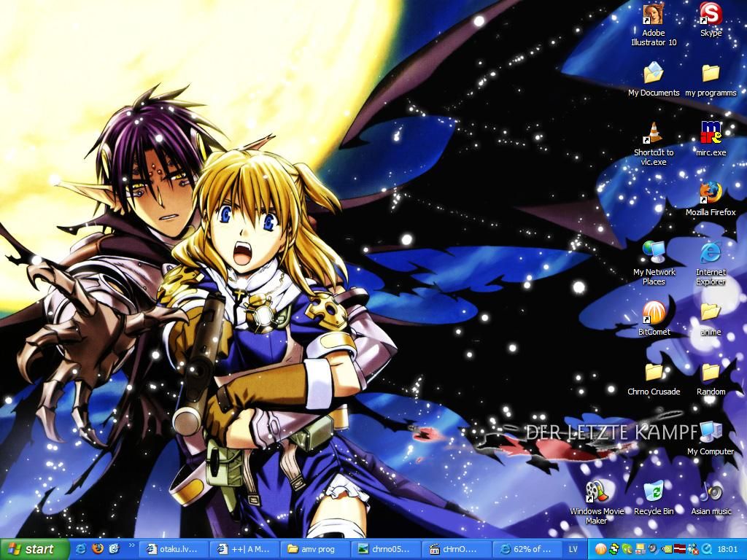Select the BitComet desktop shortcut

[x=654, y=319]
